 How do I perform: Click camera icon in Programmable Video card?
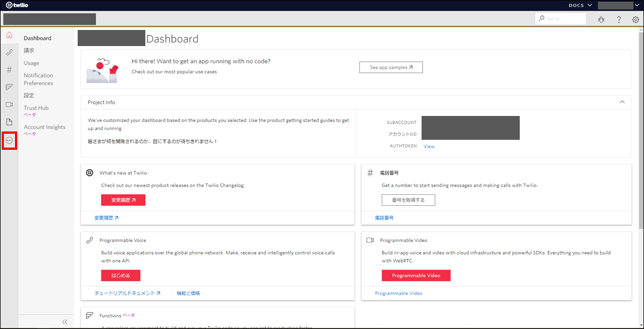370,240
